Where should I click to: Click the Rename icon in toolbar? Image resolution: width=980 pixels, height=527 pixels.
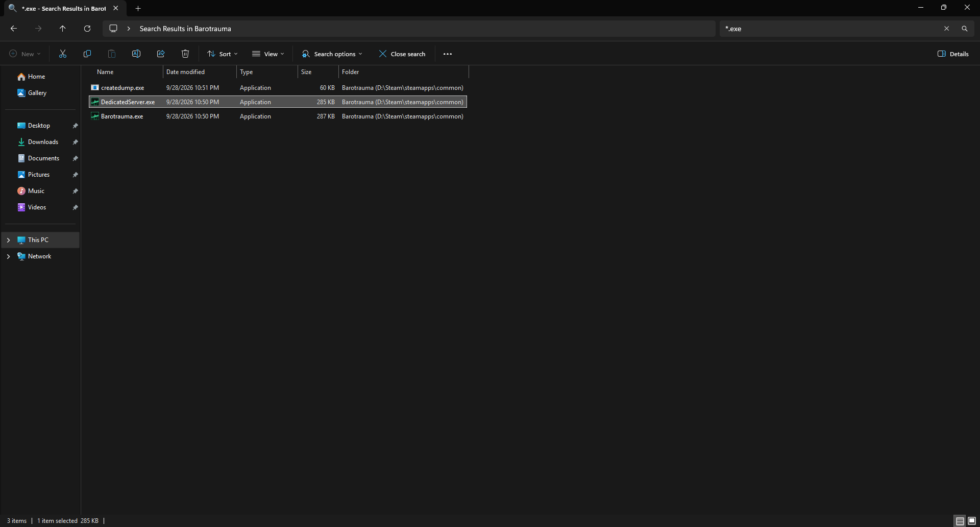136,54
